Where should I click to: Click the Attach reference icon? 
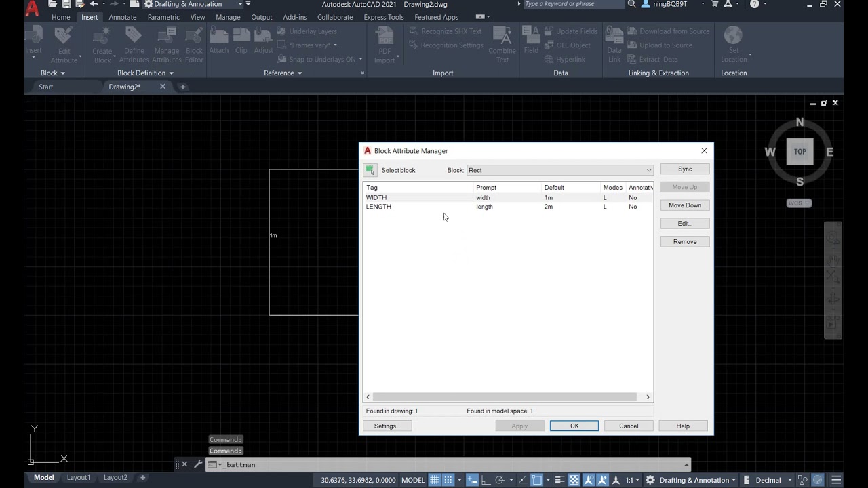pyautogui.click(x=218, y=41)
